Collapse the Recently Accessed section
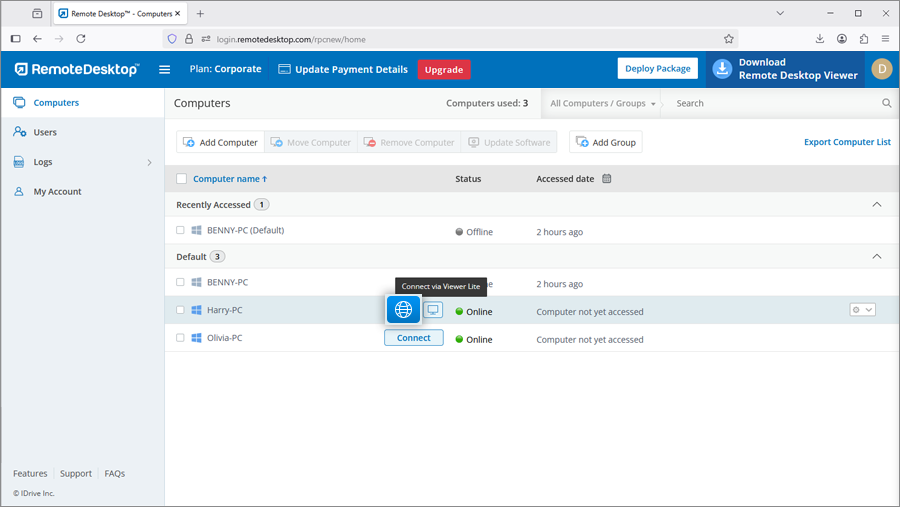The width and height of the screenshot is (900, 507). point(877,204)
